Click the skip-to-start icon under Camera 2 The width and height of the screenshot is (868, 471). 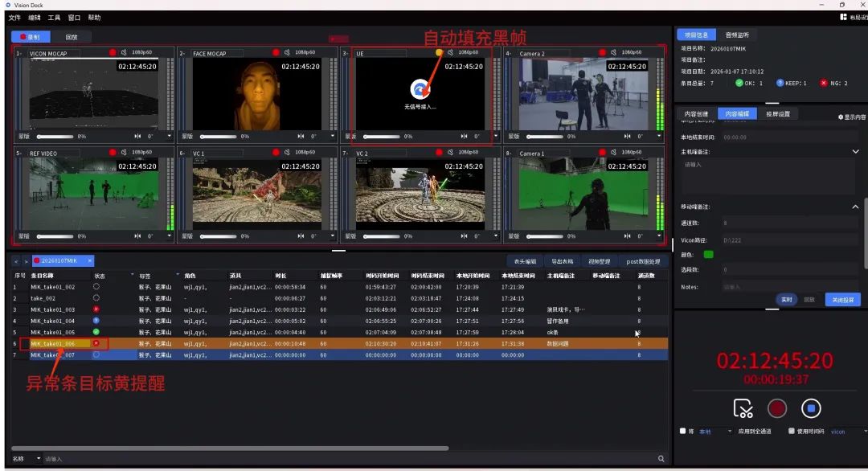[x=627, y=136]
